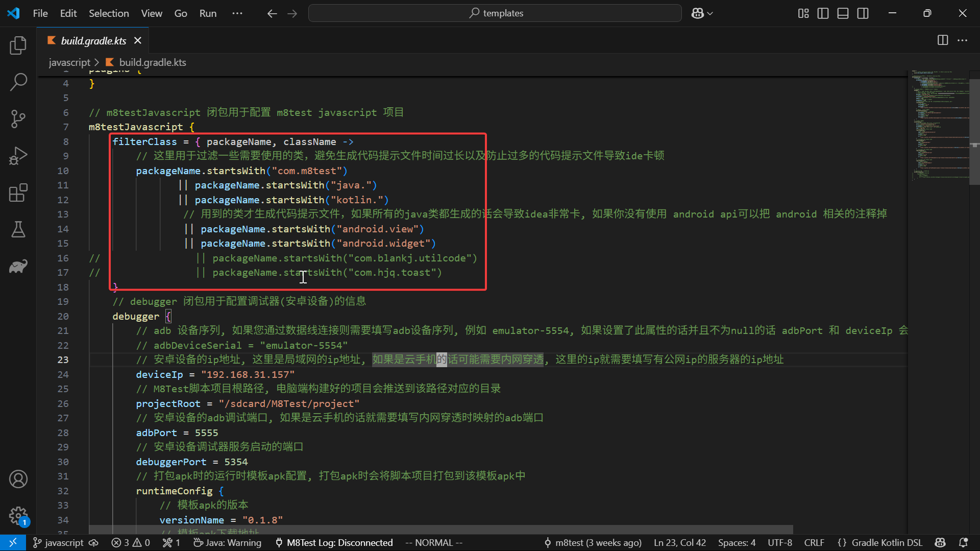
Task: Open the Explorer view in activity bar
Action: click(18, 45)
